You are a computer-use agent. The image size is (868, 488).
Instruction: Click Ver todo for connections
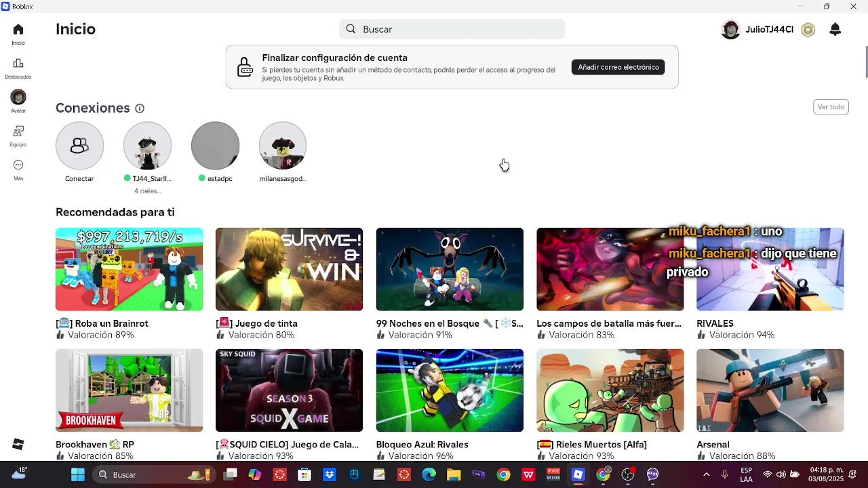(831, 107)
